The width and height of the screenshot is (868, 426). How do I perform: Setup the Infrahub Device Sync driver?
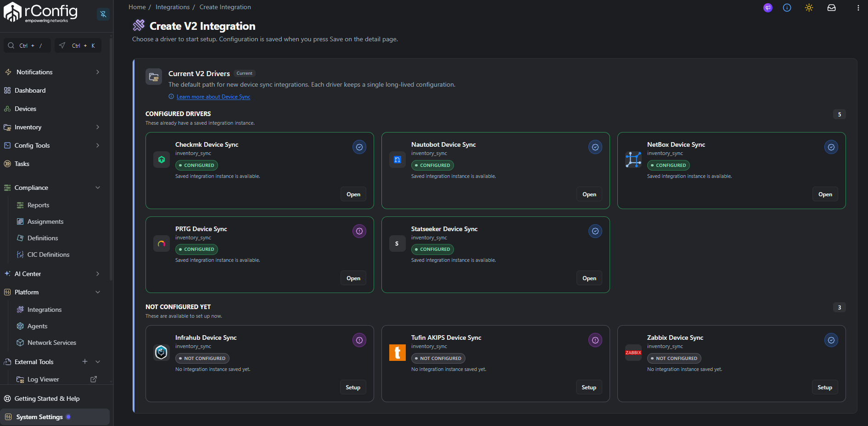point(353,387)
